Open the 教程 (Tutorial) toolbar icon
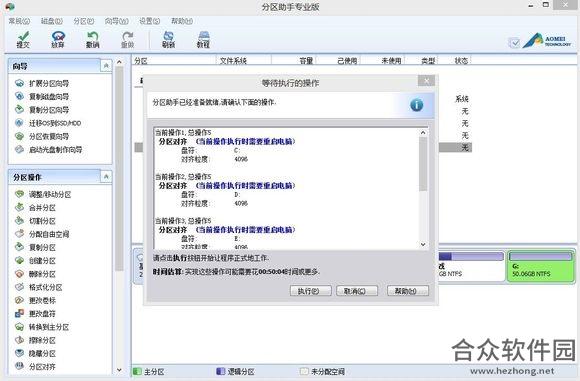580x381 pixels. point(203,39)
